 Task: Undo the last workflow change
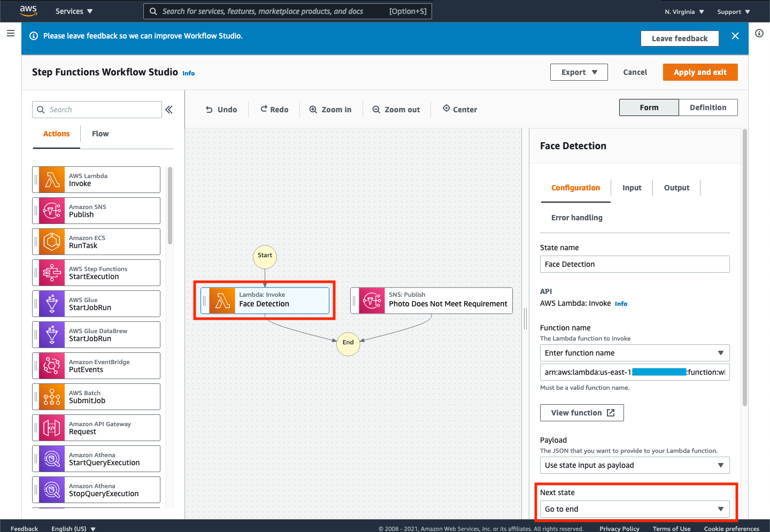221,110
